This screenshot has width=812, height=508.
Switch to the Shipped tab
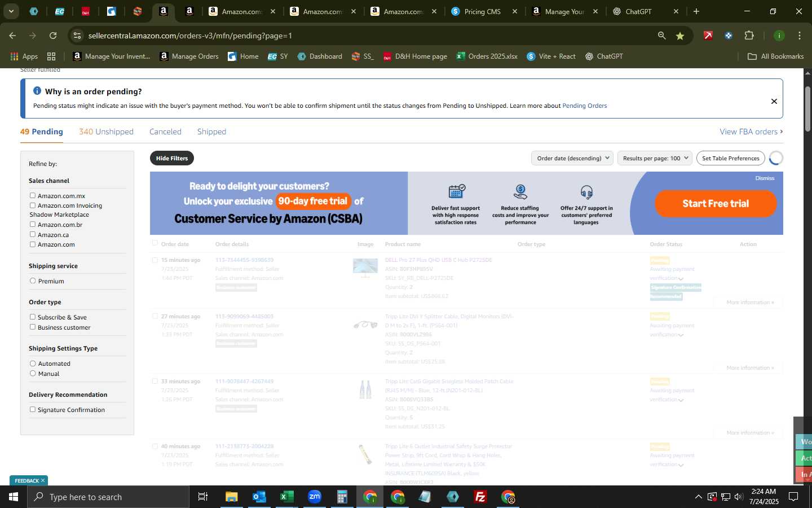point(211,132)
